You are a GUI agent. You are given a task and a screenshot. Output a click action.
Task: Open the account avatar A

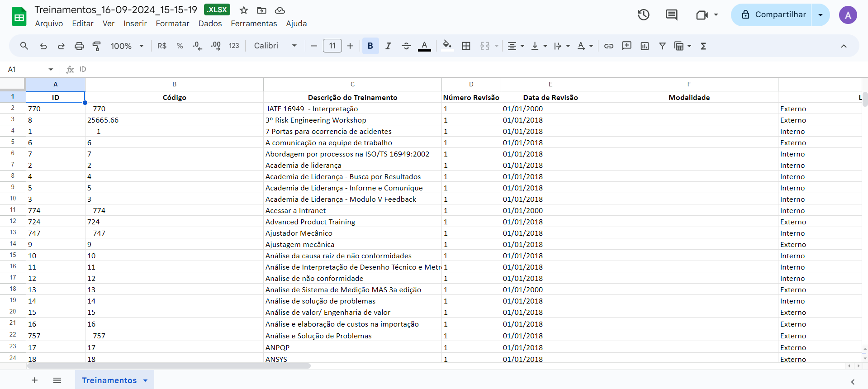[x=848, y=15]
